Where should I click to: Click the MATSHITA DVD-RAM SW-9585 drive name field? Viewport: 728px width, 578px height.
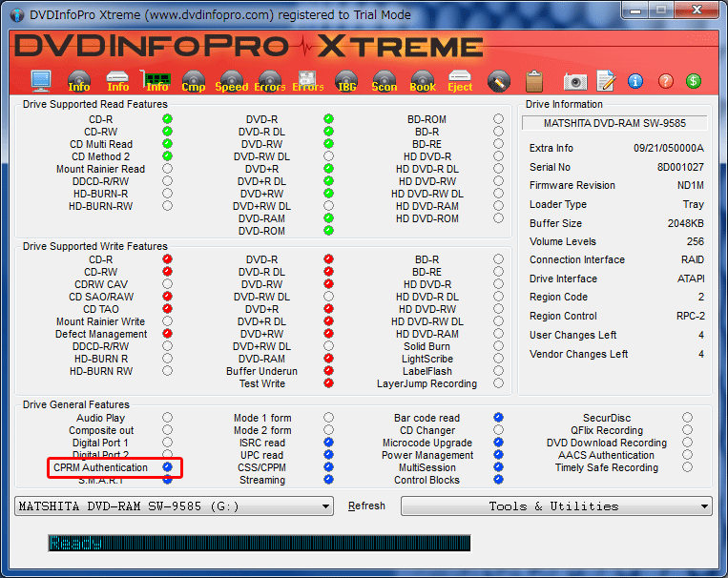click(614, 123)
